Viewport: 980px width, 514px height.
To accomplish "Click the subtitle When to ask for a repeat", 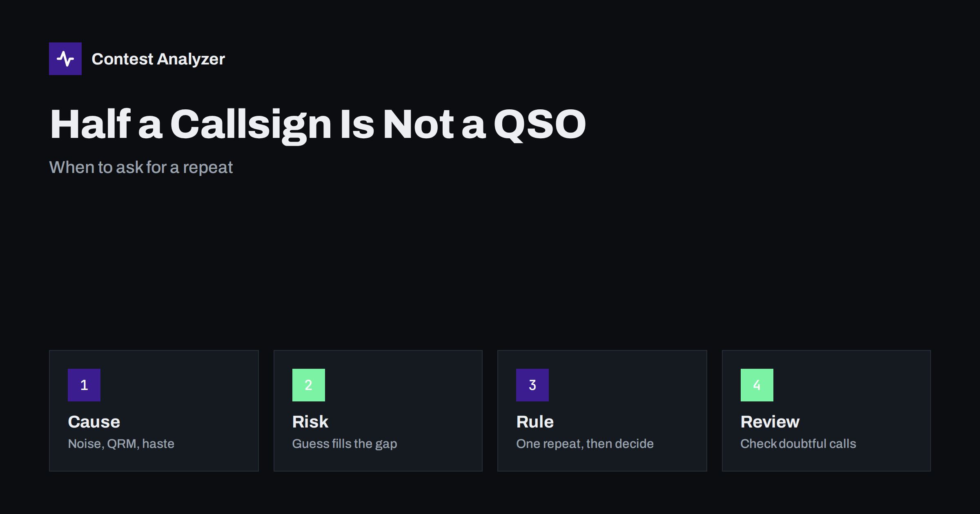I will (141, 167).
